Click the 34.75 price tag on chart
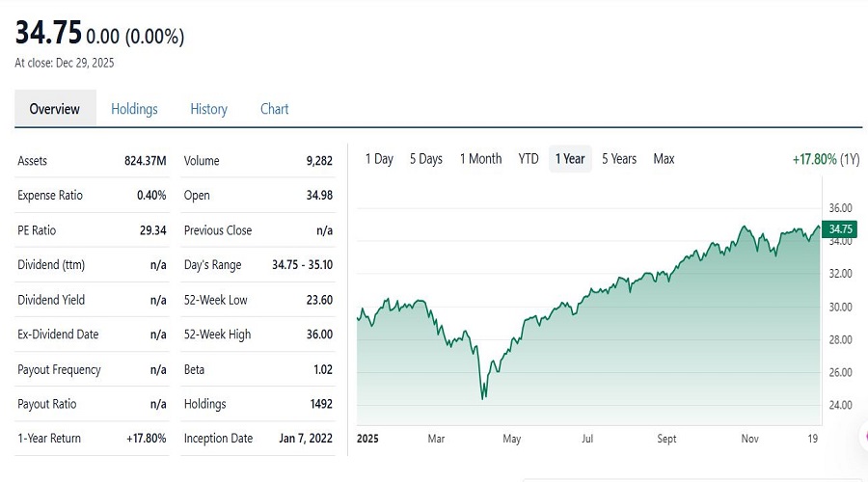This screenshot has width=868, height=482. [841, 228]
